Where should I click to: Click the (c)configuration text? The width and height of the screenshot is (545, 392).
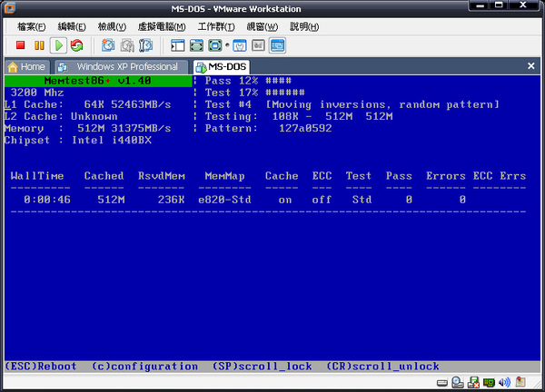point(145,367)
